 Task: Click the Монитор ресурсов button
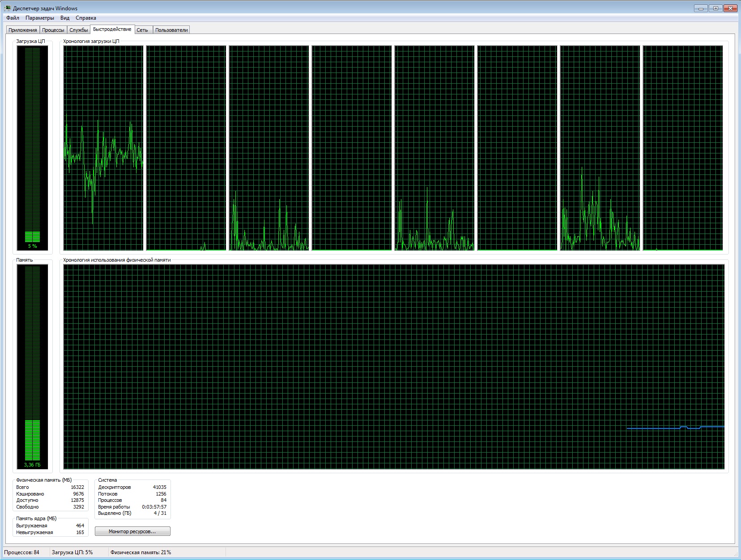point(132,531)
